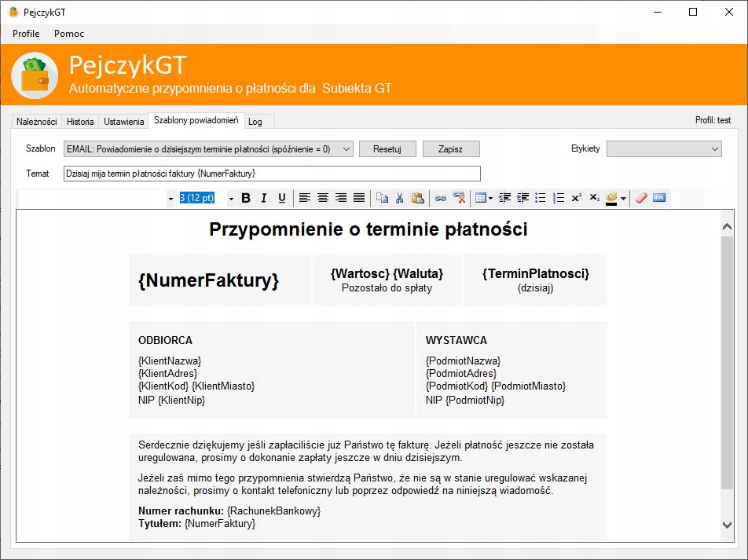Clear formatting with eraser icon
This screenshot has height=560, width=748.
641,198
